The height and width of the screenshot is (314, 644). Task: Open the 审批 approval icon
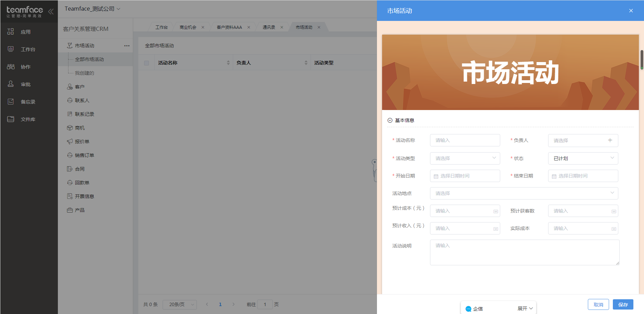pos(11,84)
